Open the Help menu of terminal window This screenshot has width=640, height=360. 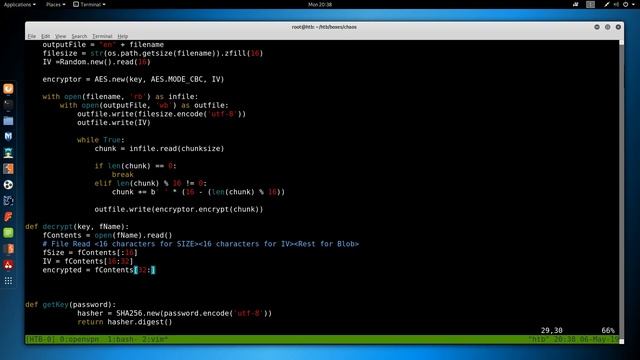(122, 36)
